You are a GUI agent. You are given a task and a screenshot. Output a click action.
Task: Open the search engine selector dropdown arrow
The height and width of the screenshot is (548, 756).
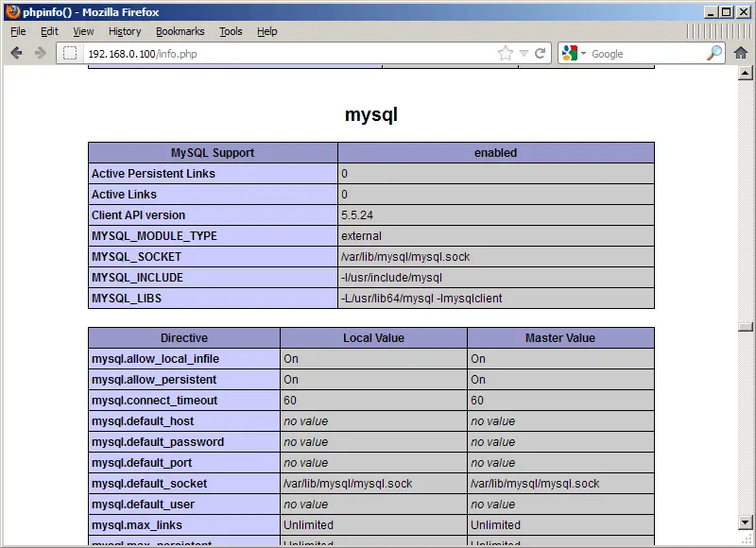coord(583,53)
